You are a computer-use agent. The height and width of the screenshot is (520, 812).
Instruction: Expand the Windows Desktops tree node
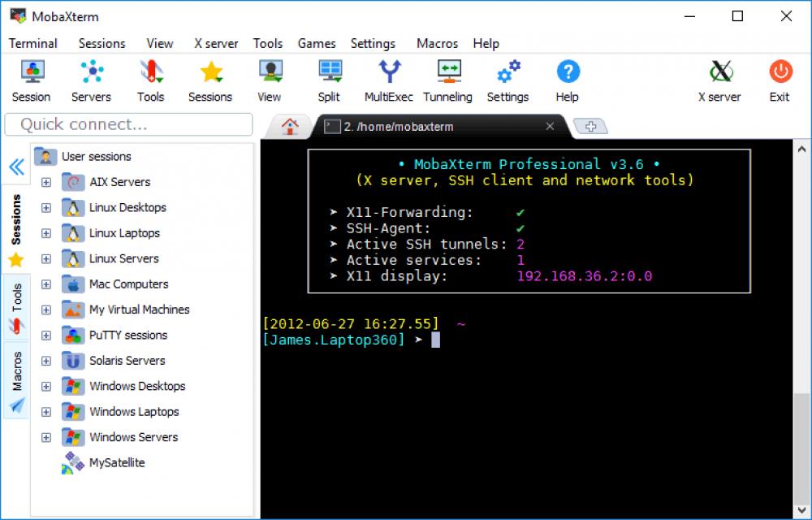point(46,386)
